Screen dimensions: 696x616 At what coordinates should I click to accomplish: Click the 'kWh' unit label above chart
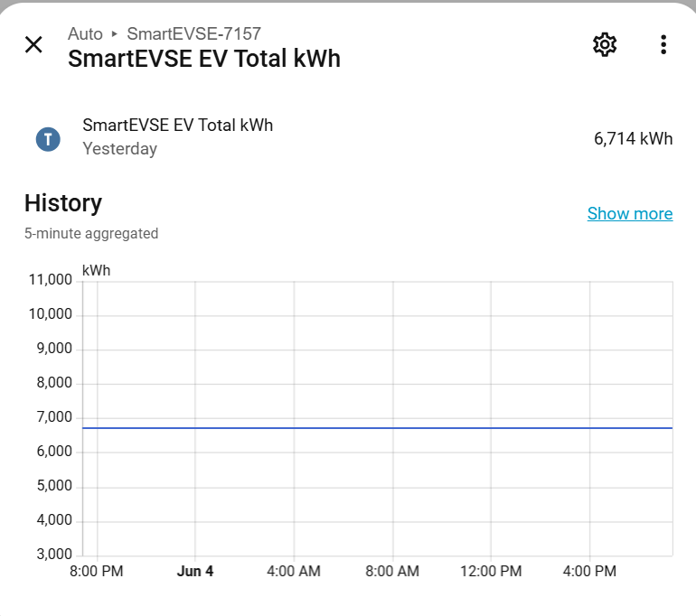(97, 271)
